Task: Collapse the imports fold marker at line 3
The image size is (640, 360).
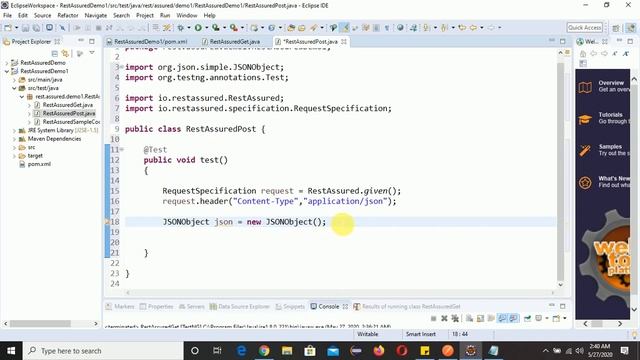Action: (x=122, y=67)
